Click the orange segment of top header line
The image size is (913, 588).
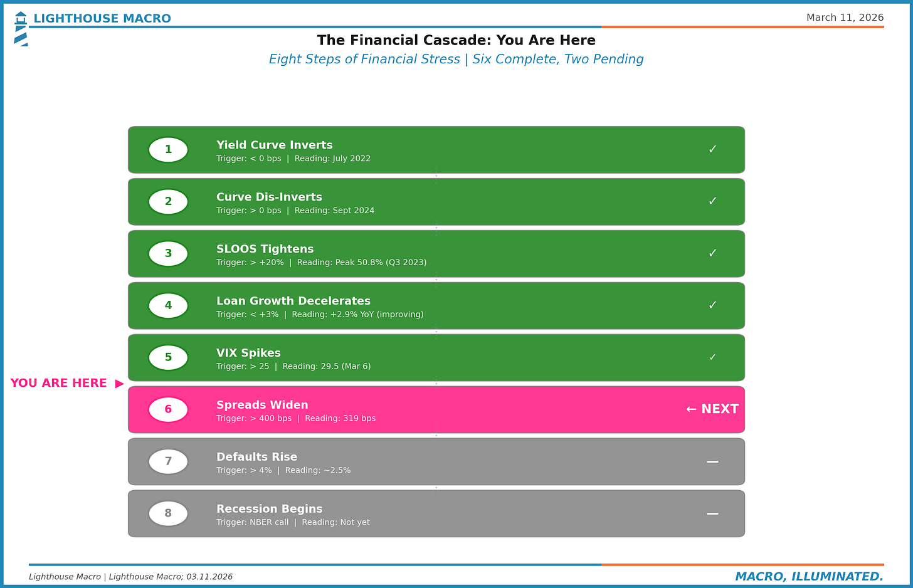tap(742, 27)
